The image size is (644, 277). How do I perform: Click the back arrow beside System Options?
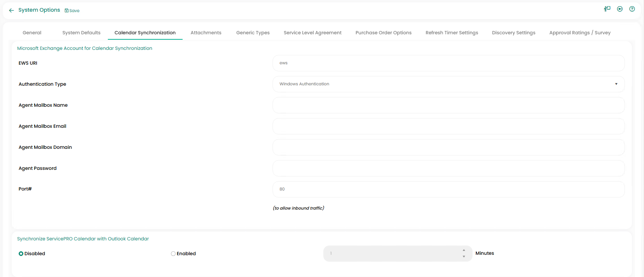[x=11, y=11]
